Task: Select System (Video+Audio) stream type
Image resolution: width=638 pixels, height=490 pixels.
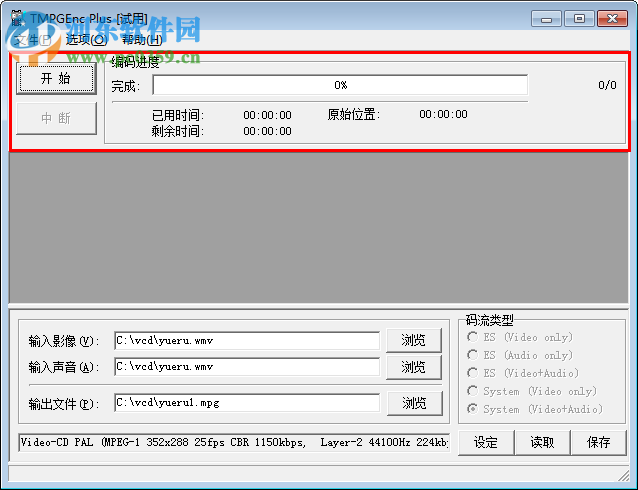Action: (x=535, y=409)
